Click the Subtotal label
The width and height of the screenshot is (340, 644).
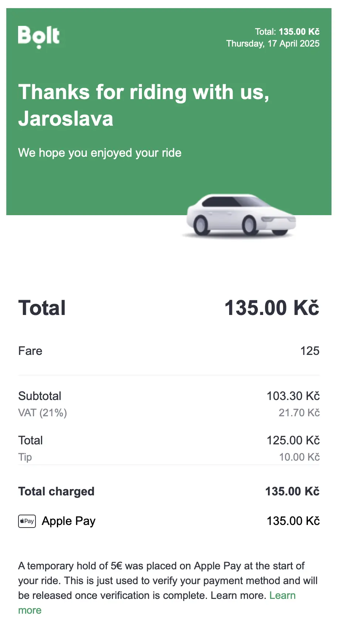click(x=40, y=396)
